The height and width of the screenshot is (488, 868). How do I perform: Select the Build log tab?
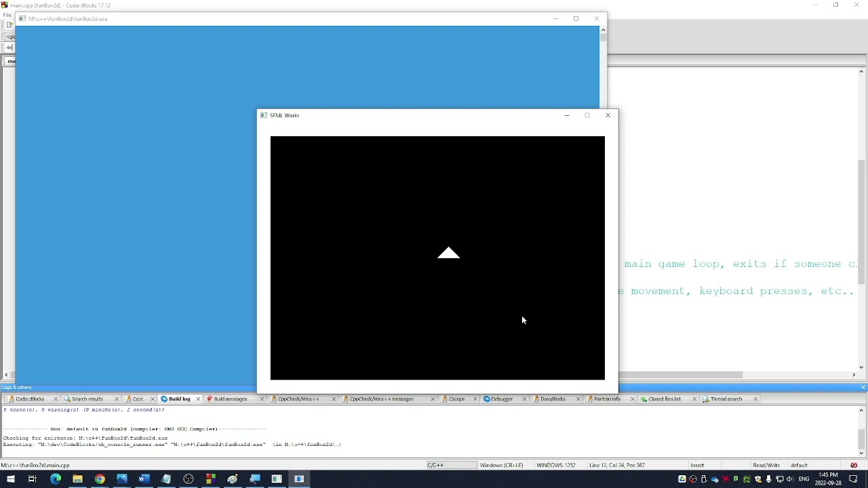point(179,399)
